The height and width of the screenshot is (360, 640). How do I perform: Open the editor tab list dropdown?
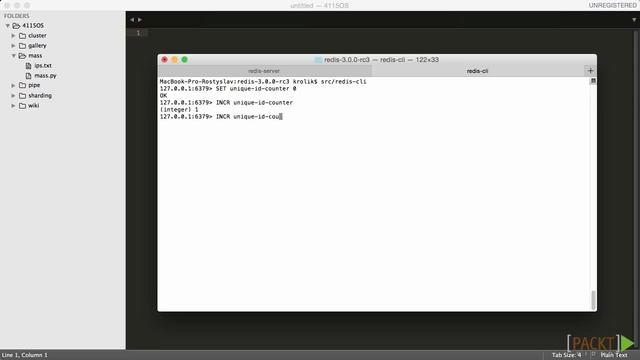pos(634,20)
